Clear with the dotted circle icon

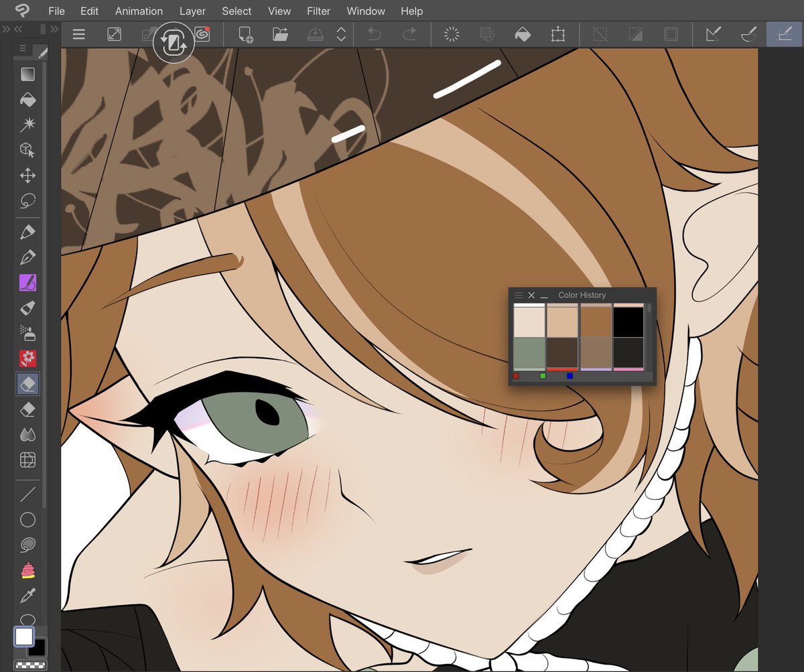[x=452, y=35]
